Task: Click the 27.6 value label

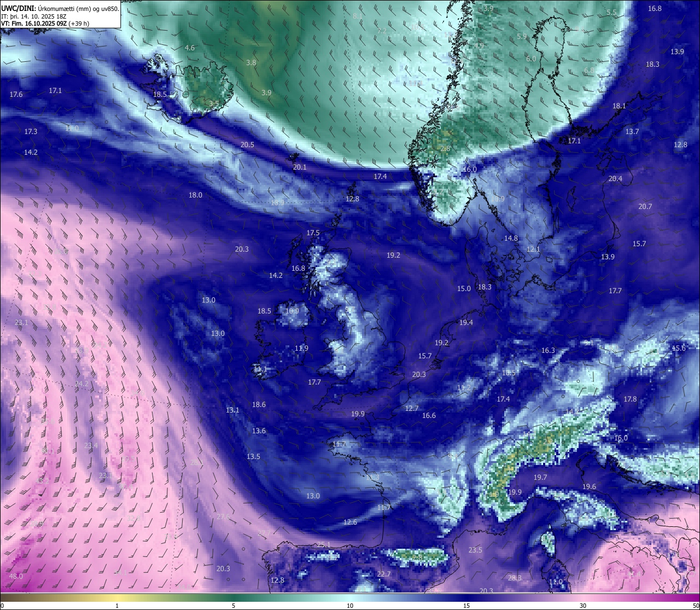Action: pos(223,516)
